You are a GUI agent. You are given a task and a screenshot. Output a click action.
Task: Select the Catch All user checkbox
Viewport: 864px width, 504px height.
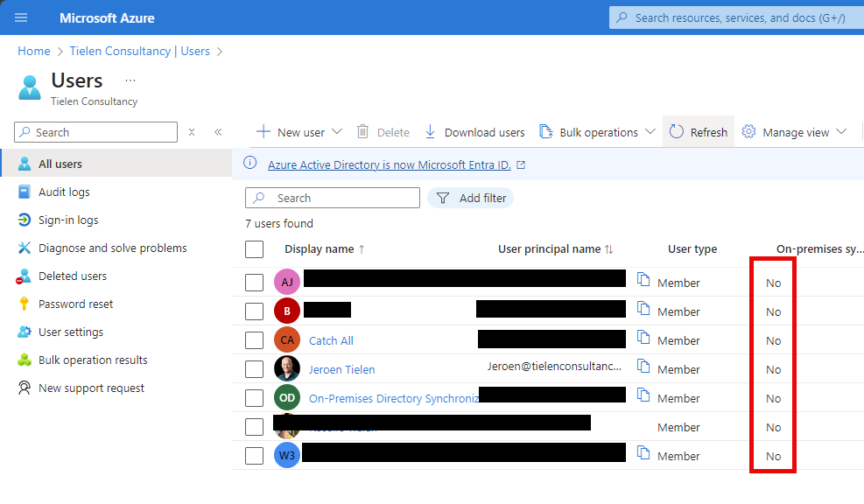click(254, 339)
